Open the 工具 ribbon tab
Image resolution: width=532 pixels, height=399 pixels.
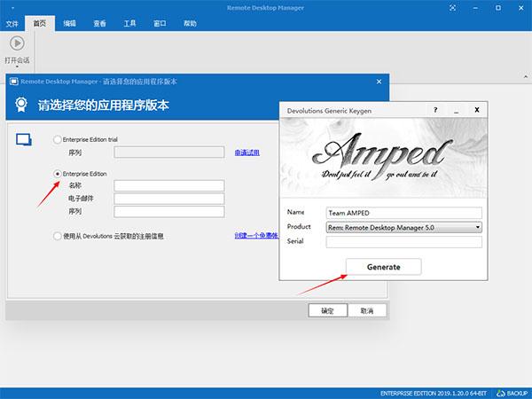(129, 23)
